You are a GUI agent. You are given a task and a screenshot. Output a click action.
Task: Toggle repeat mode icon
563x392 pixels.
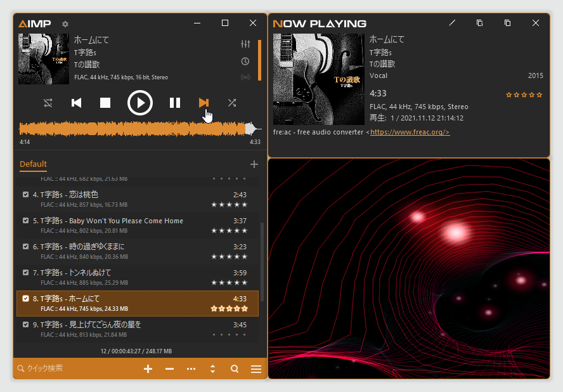(48, 103)
